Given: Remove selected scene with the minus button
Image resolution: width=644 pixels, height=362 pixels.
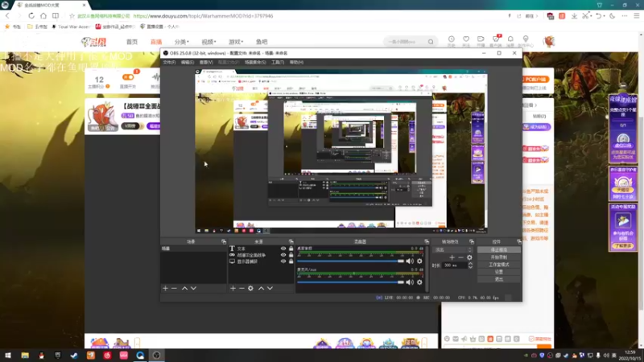Looking at the screenshot, I should coord(174,289).
